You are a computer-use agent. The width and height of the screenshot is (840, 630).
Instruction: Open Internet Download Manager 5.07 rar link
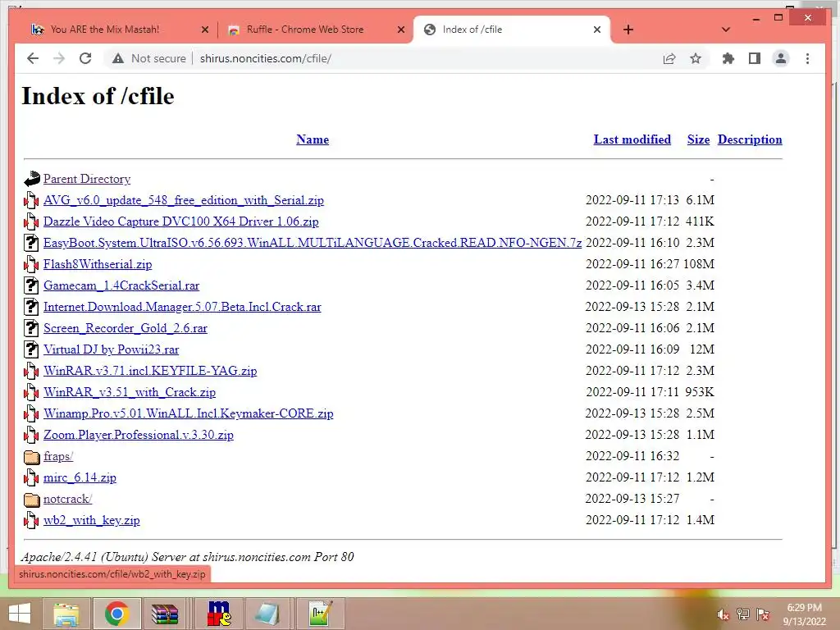click(x=182, y=307)
